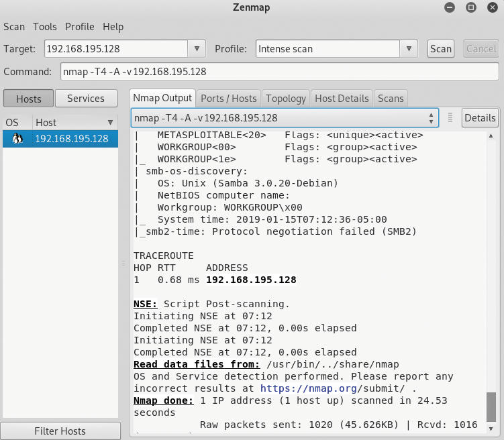Click the 'NetBIOS computer name:' line
Image resolution: width=504 pixels, height=440 pixels.
pyautogui.click(x=223, y=195)
